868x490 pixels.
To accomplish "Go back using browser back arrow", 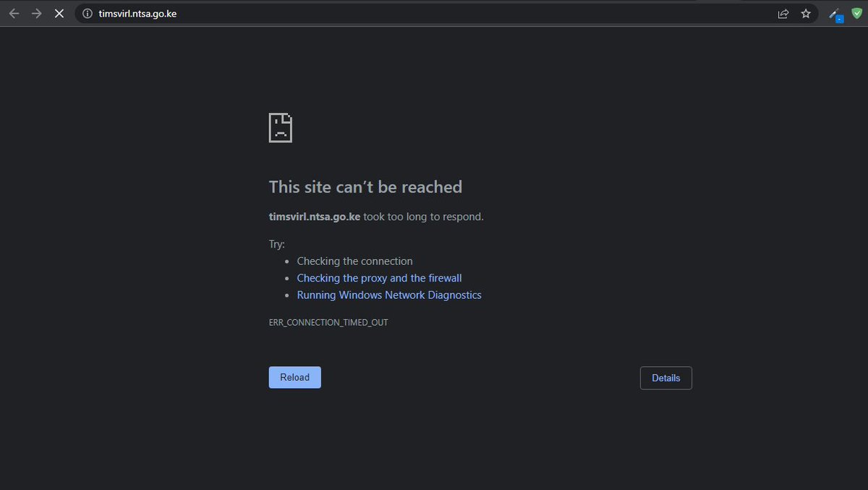I will pyautogui.click(x=14, y=13).
